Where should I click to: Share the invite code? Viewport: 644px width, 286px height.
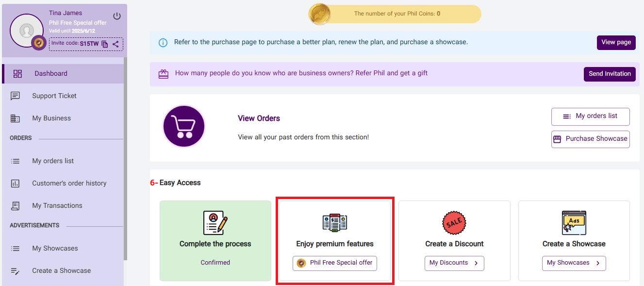click(x=116, y=44)
